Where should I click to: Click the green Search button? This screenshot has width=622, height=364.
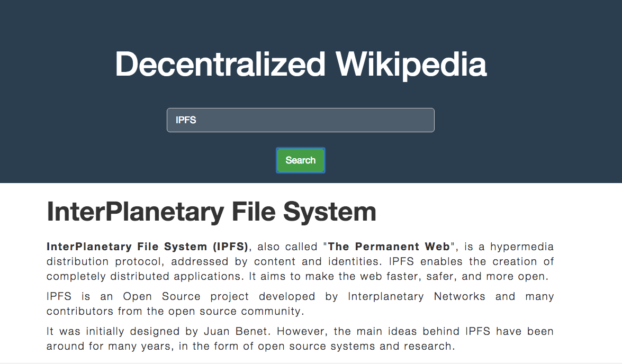point(300,160)
